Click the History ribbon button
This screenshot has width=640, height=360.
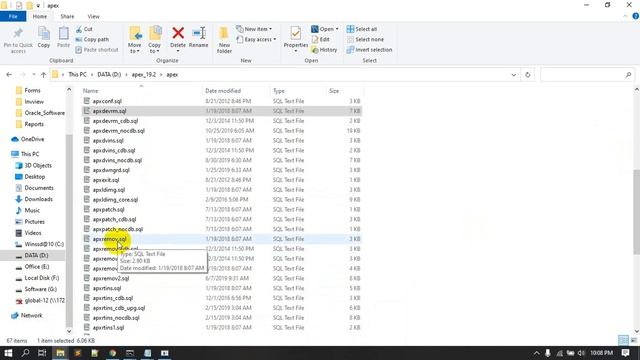(x=324, y=50)
